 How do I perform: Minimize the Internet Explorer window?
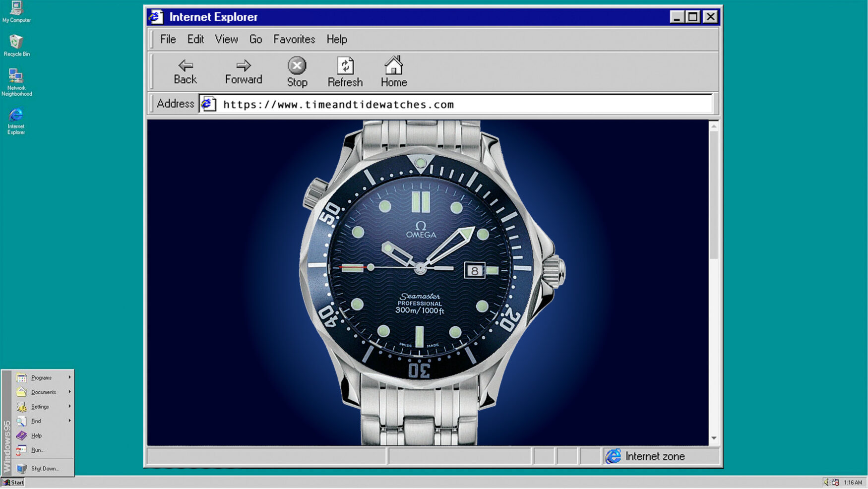click(677, 17)
